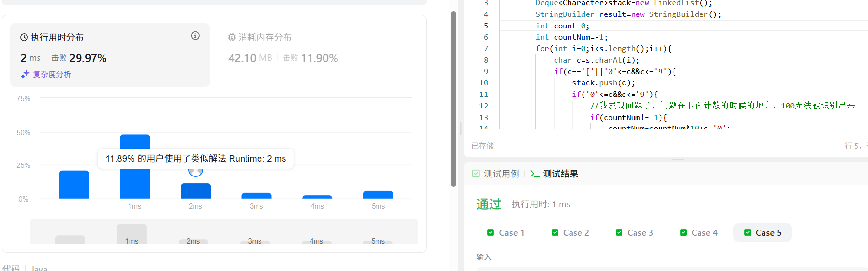Viewport: 868px width, 271px height.
Task: Click the tallest 1ms bar in chart
Action: [135, 166]
